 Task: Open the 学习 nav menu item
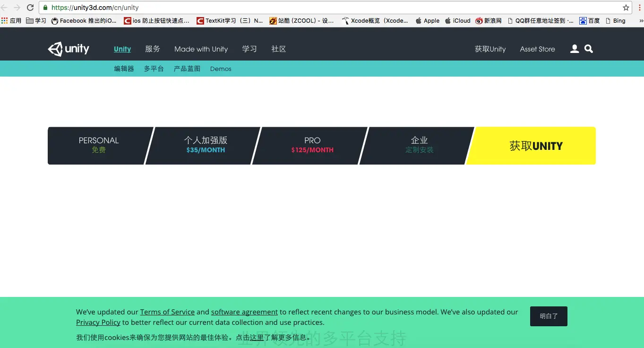pos(249,49)
